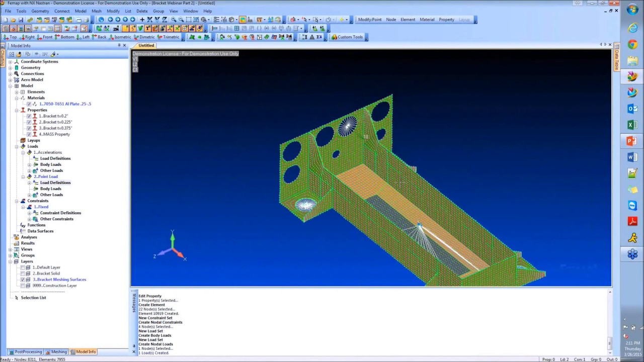Click the Zoom in magnifier icon
Image resolution: width=644 pixels, height=362 pixels.
(174, 20)
